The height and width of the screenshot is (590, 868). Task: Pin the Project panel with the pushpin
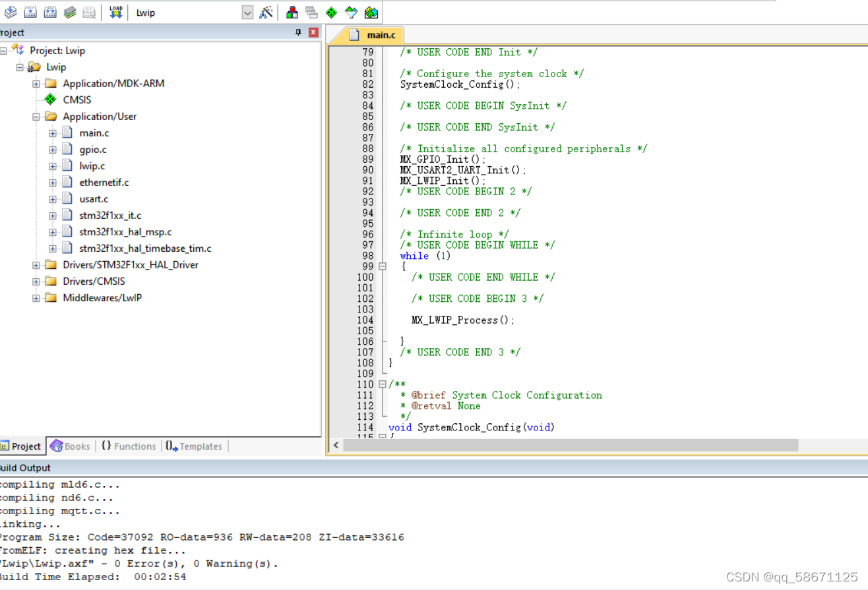point(297,32)
